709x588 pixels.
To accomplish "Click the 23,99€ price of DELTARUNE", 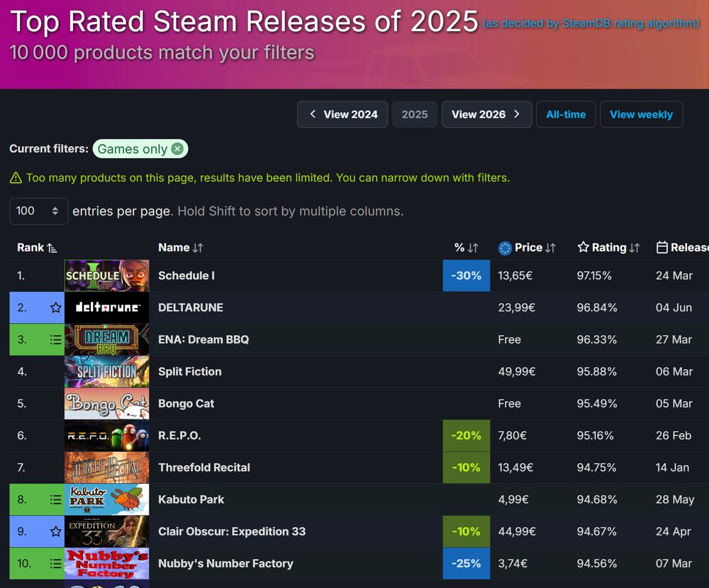I will 516,307.
